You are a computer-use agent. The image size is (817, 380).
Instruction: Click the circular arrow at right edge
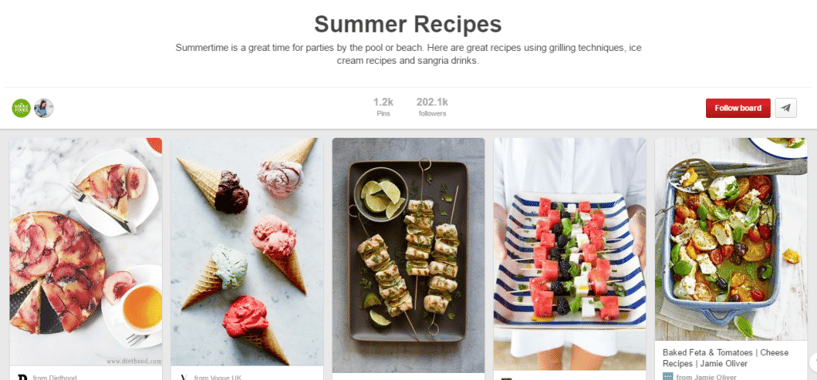[x=814, y=361]
